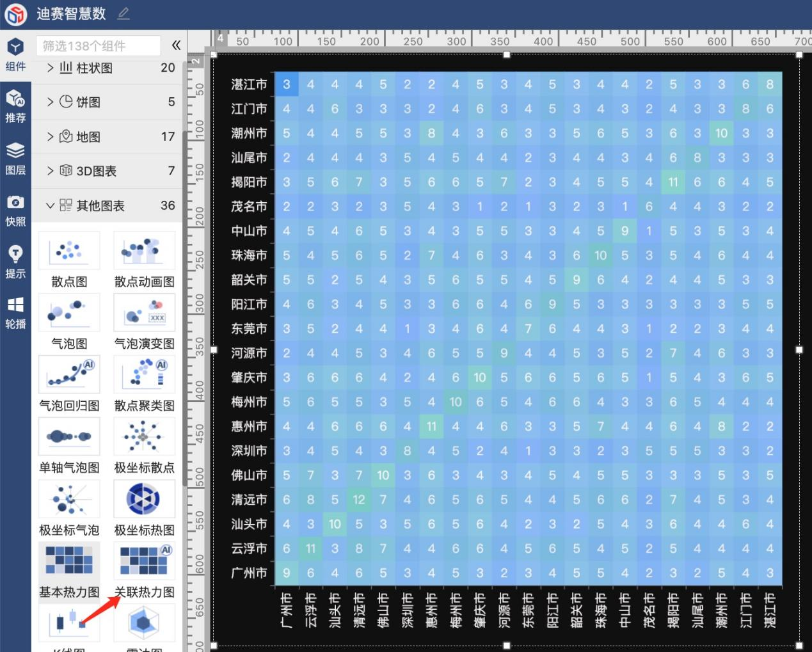Click the top-center resize handle of chart
The width and height of the screenshot is (812, 652).
click(x=507, y=55)
